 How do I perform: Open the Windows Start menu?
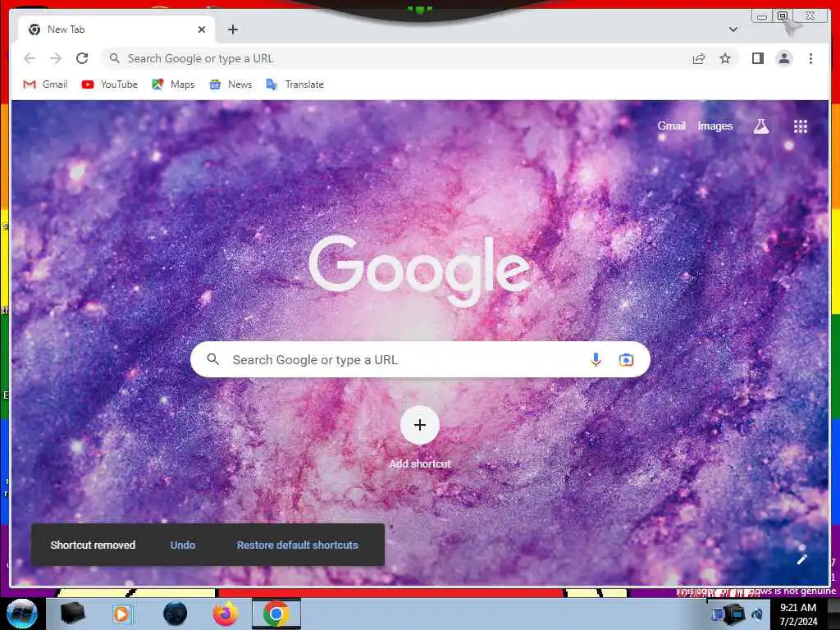21,614
